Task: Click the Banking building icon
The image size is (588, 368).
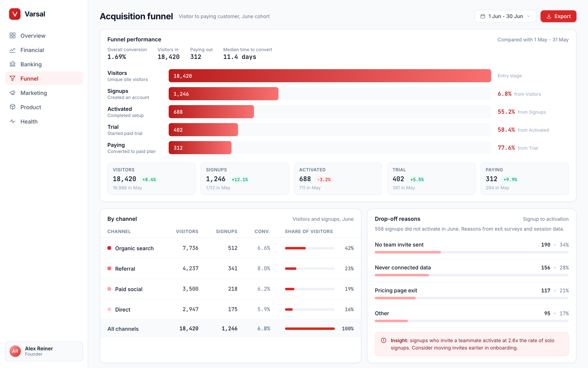Action: coord(12,64)
